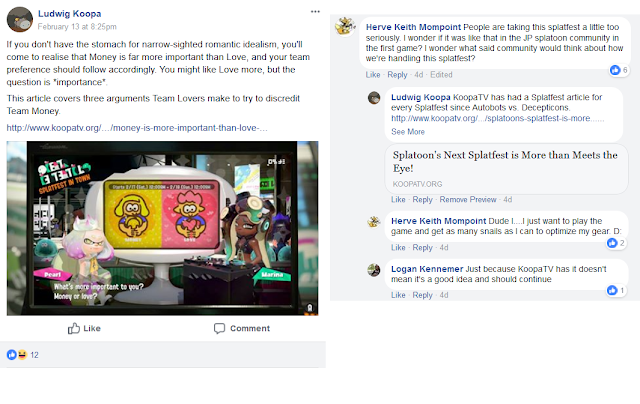This screenshot has height=404, width=640.
Task: Reply to Ludwig Koopa's KoopaTV comment
Action: tap(422, 200)
